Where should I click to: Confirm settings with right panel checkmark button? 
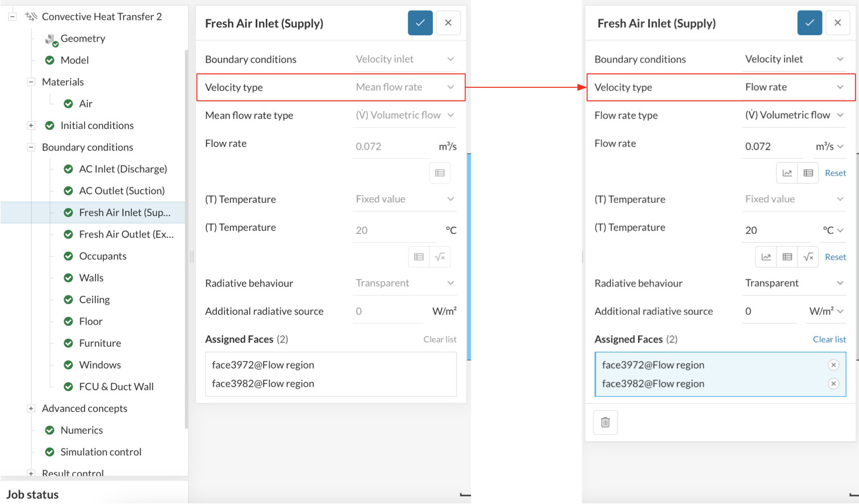pyautogui.click(x=809, y=23)
